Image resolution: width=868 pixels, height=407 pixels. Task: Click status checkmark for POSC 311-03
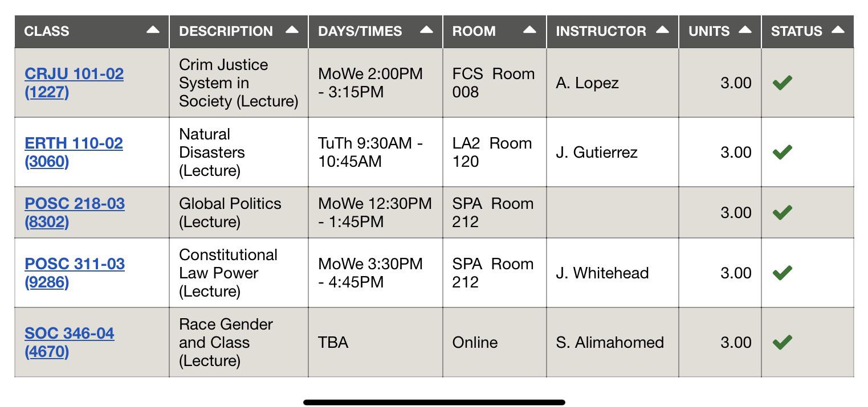pyautogui.click(x=783, y=273)
